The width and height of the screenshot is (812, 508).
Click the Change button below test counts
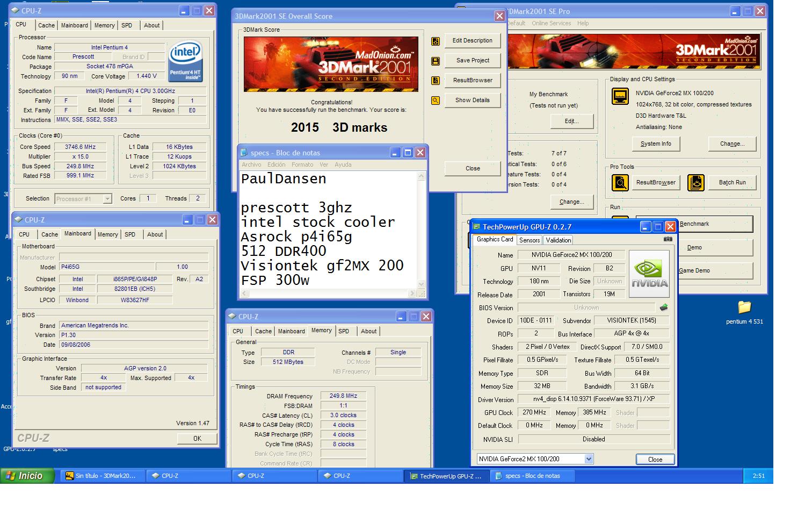coord(572,202)
